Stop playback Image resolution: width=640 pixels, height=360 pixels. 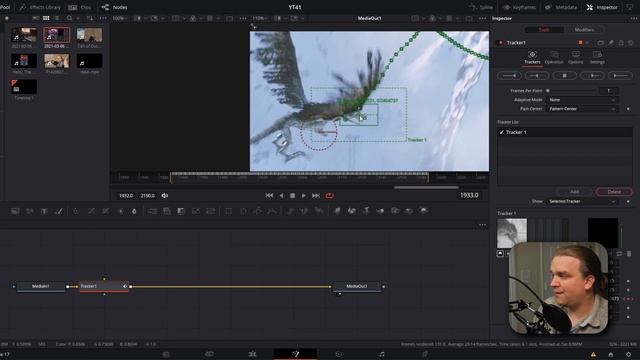[292, 196]
